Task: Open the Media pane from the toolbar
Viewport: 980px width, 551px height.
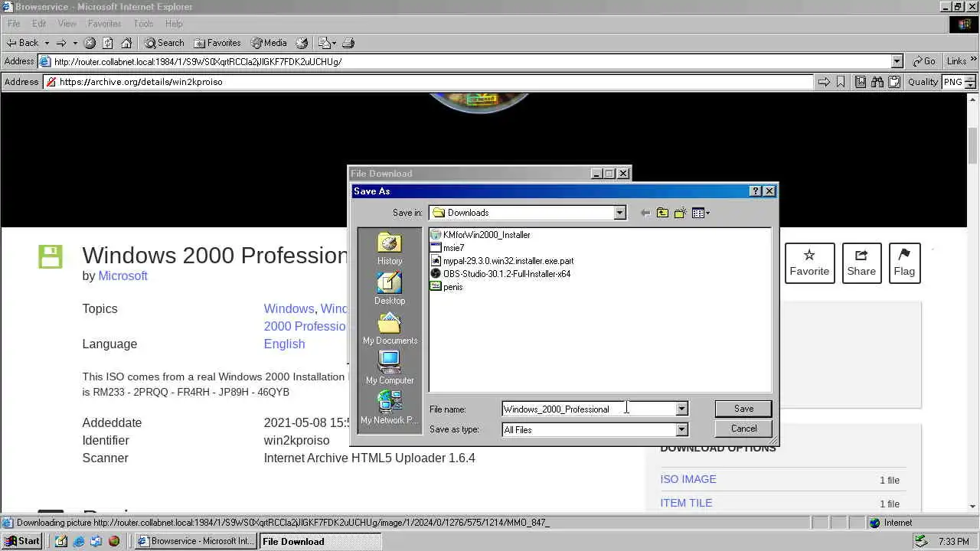Action: pyautogui.click(x=269, y=43)
